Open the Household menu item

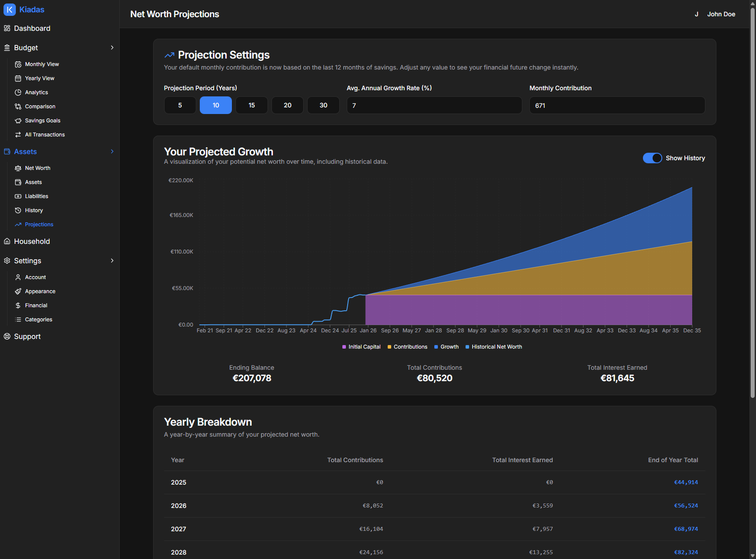pyautogui.click(x=32, y=242)
